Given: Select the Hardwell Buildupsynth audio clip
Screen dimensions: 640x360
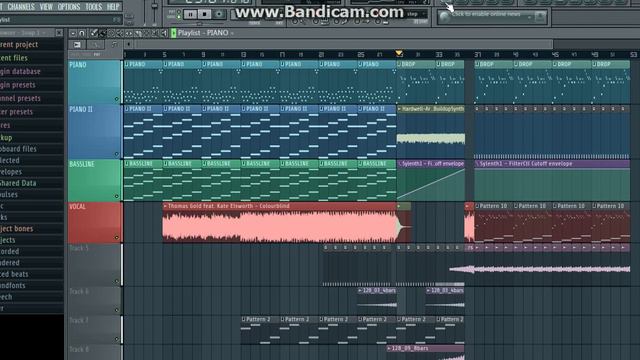Looking at the screenshot, I should [x=431, y=131].
